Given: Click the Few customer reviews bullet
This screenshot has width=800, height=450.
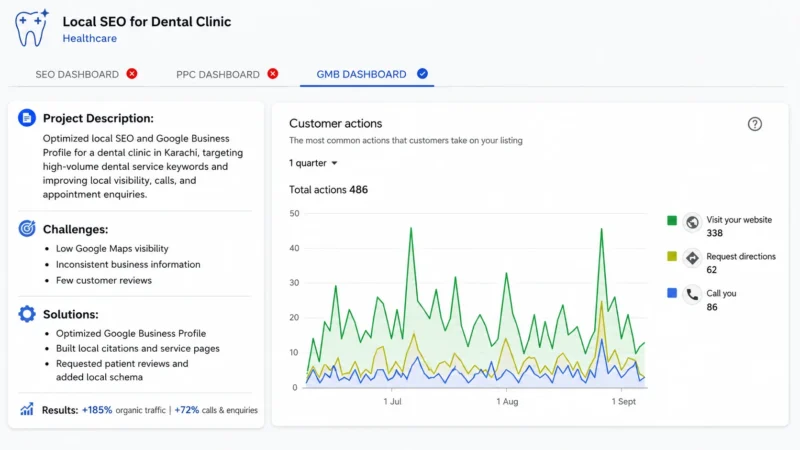Looking at the screenshot, I should [104, 280].
